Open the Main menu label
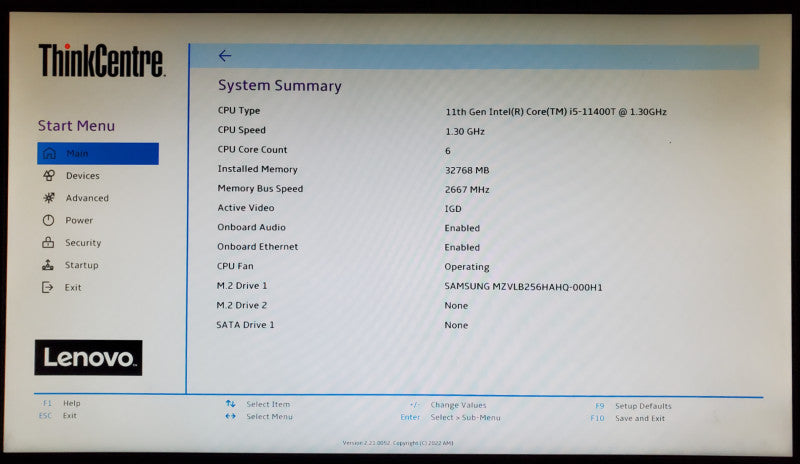 [77, 153]
